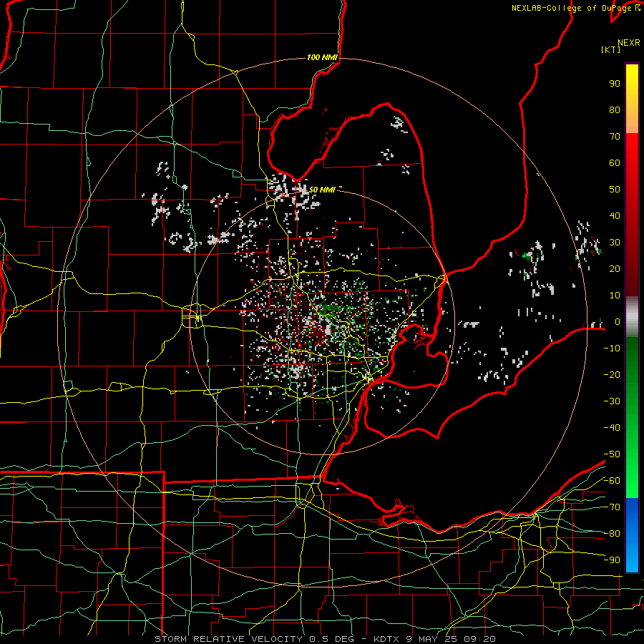
Task: Click the blue segment of the color bar
Action: point(632,535)
